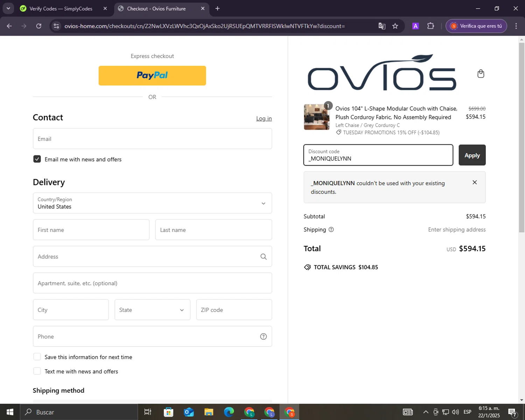Click the Apartment, suite, etc. field
525x420 pixels.
coord(152,283)
